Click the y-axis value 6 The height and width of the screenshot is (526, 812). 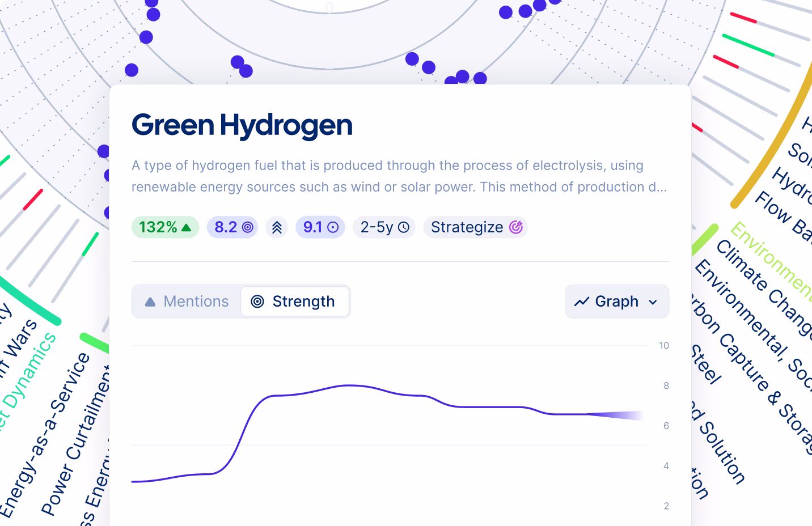(666, 426)
